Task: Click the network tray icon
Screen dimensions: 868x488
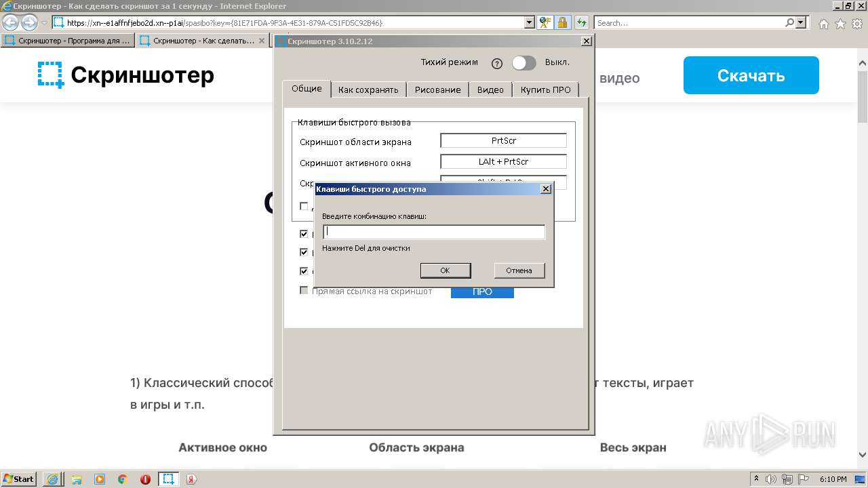Action: pyautogui.click(x=787, y=479)
